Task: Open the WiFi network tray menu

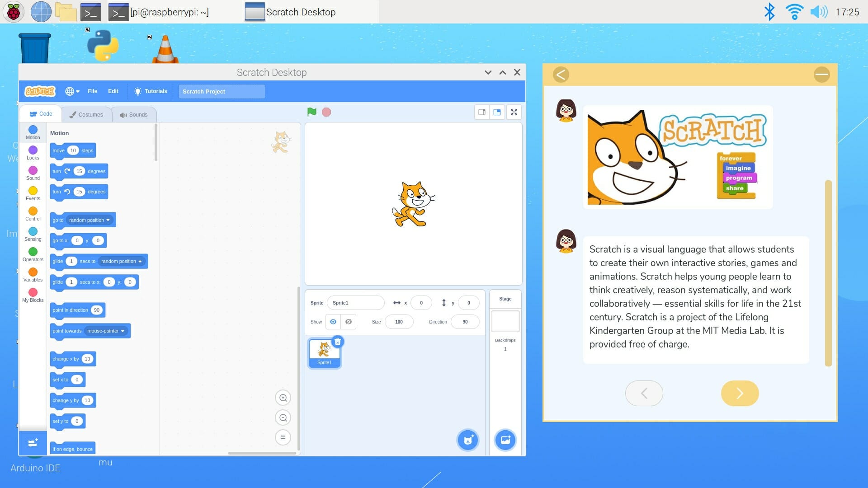Action: tap(794, 12)
